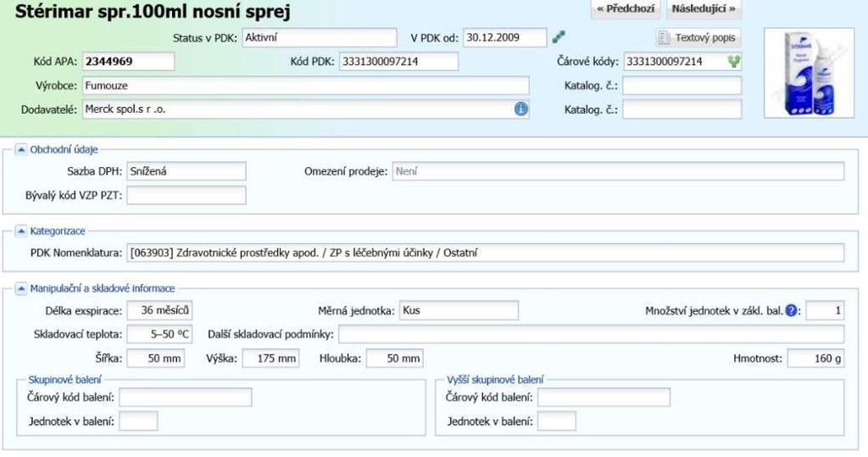Open the blue info icon in Dodavatelé field
The height and width of the screenshot is (457, 868).
click(x=521, y=109)
